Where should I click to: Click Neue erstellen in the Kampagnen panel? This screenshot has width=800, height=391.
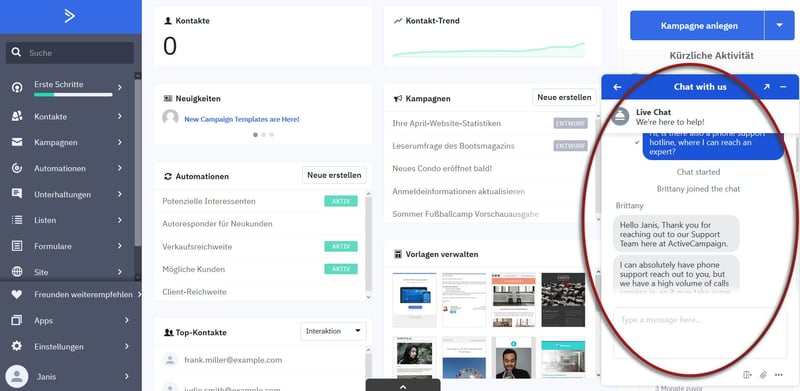click(564, 97)
